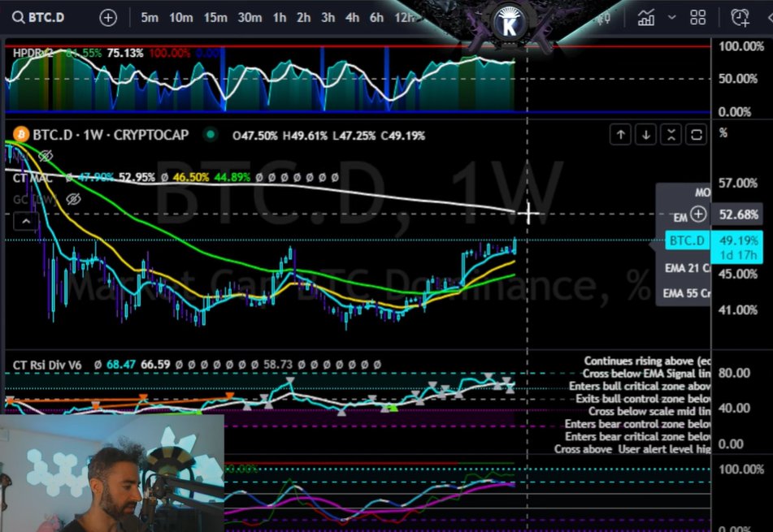Click the orange Bitcoin symbol logo
773x532 pixels.
pos(20,135)
